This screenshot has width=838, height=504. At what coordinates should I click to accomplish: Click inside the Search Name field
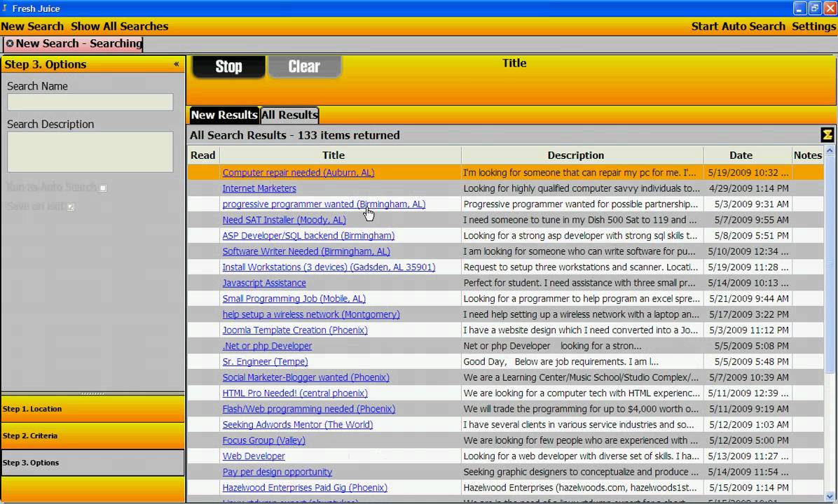(90, 102)
